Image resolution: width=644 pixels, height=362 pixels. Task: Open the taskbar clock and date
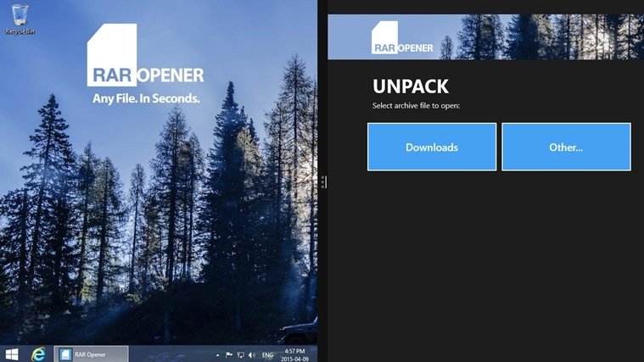pyautogui.click(x=294, y=355)
